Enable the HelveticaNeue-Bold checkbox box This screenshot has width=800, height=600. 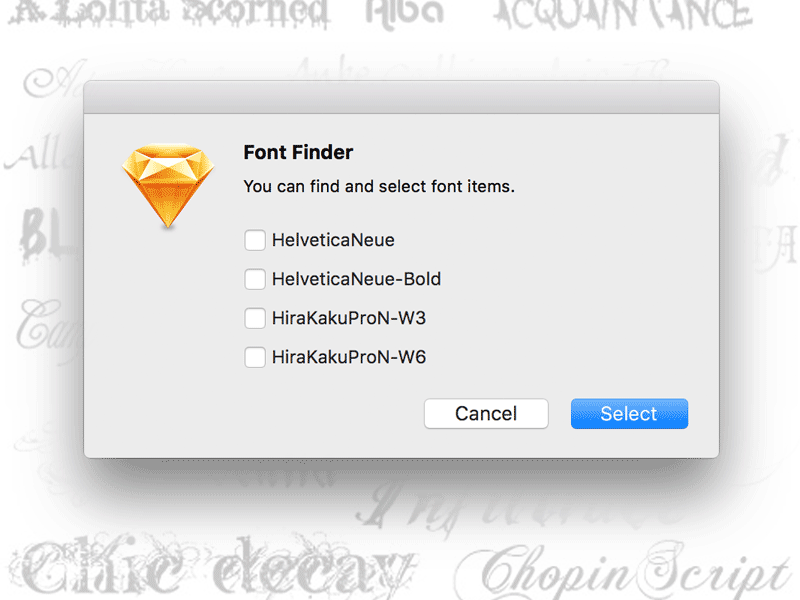[x=255, y=279]
